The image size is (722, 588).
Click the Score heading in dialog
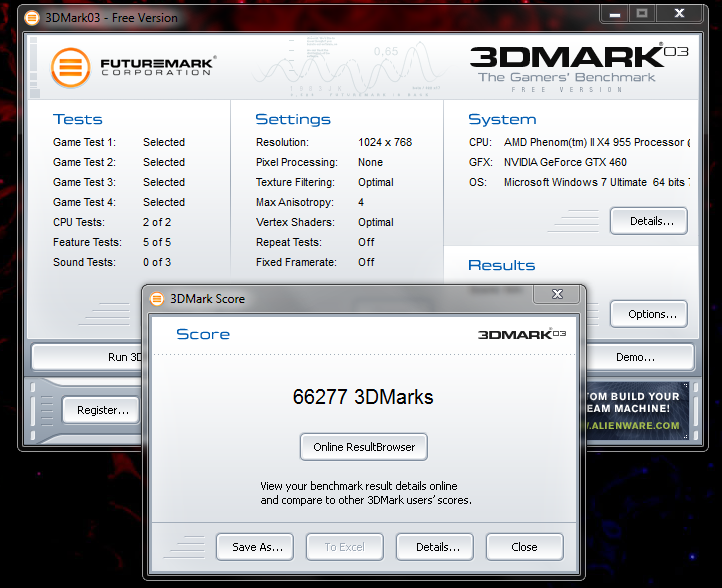point(203,334)
